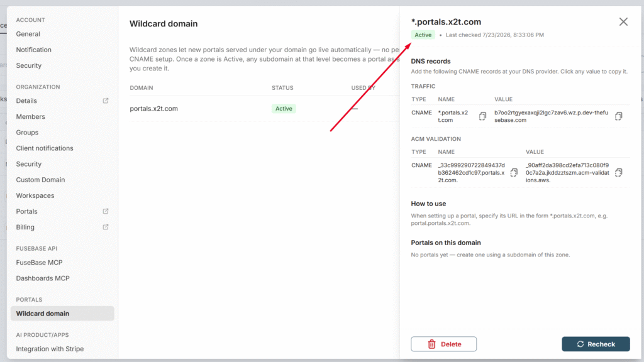Image resolution: width=644 pixels, height=362 pixels.
Task: Click the STATUS column header
Action: pos(282,88)
